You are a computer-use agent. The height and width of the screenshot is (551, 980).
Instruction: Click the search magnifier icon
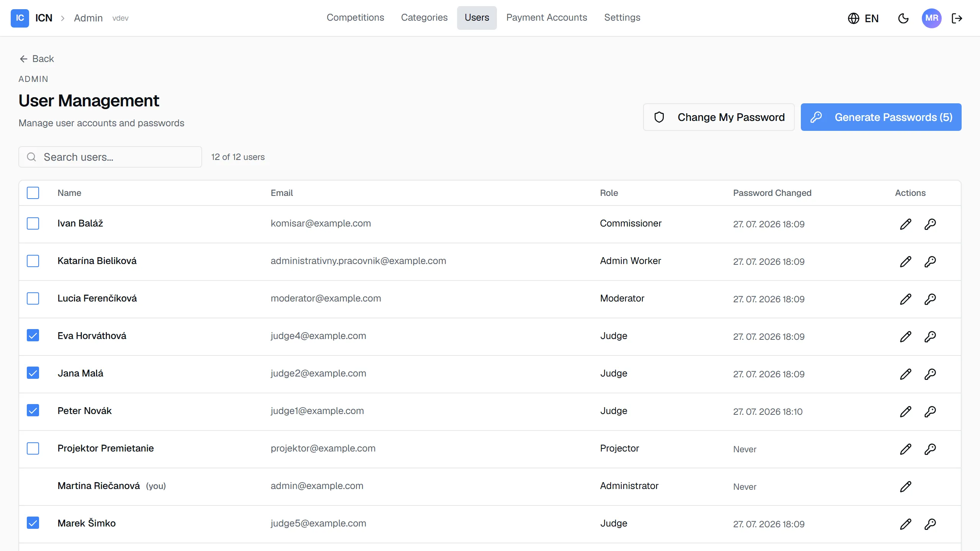pos(31,157)
